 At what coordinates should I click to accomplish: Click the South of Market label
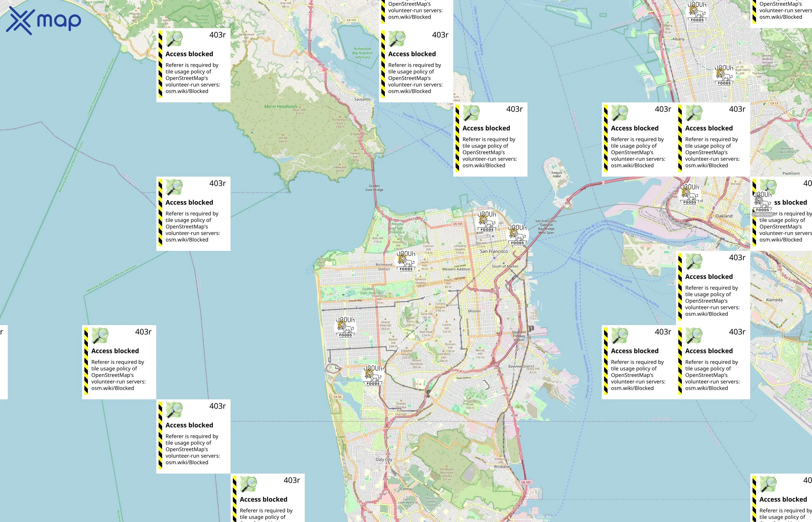505,267
